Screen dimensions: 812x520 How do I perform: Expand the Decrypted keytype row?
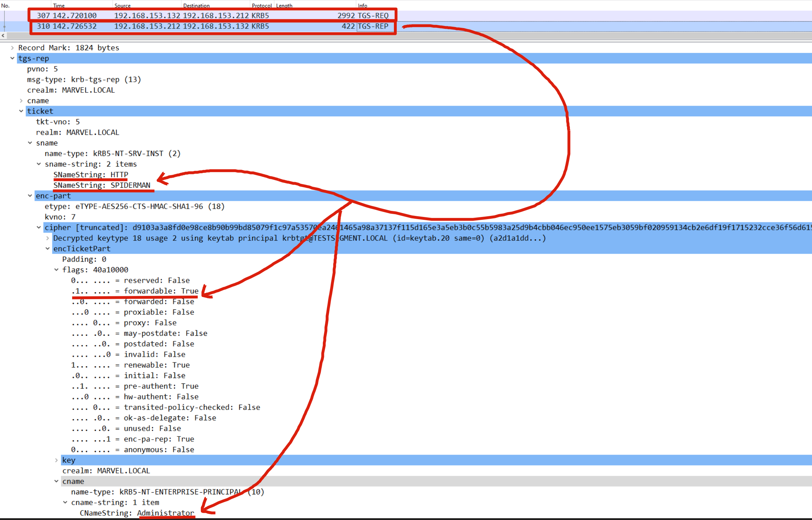point(48,238)
